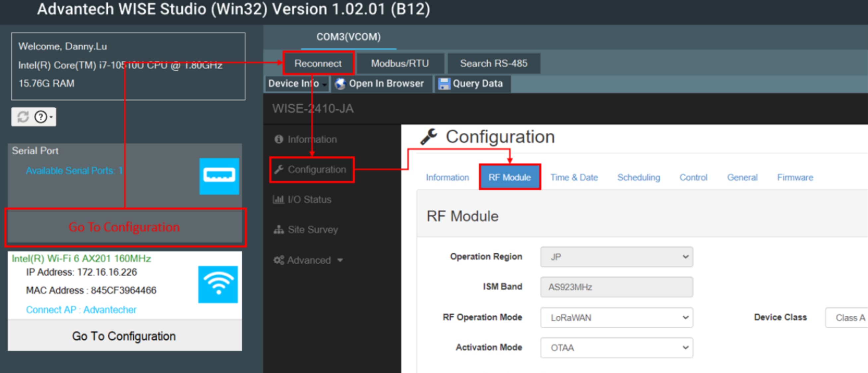The image size is (868, 373).
Task: Open the Device Class dropdown
Action: pos(846,317)
